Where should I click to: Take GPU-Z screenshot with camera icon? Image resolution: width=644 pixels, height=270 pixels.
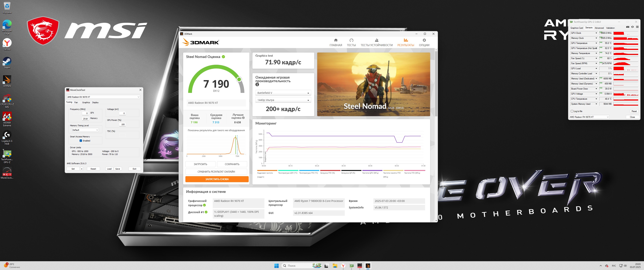pos(628,27)
